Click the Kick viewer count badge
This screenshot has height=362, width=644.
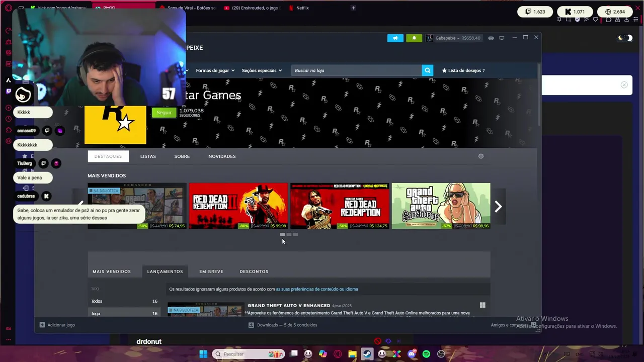[575, 12]
